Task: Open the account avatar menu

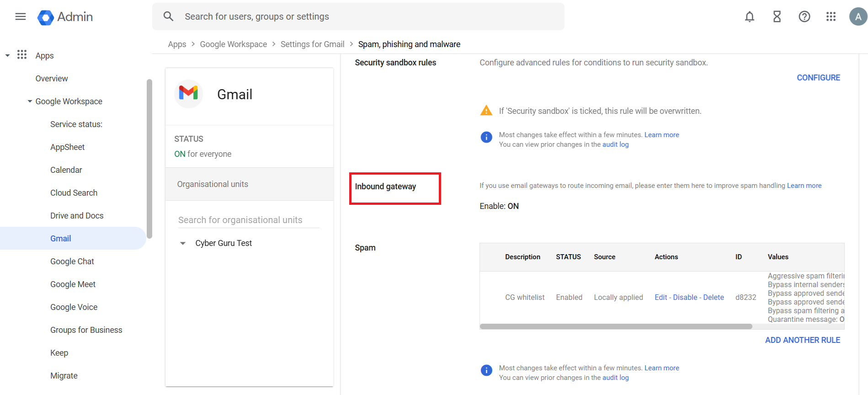Action: point(858,17)
